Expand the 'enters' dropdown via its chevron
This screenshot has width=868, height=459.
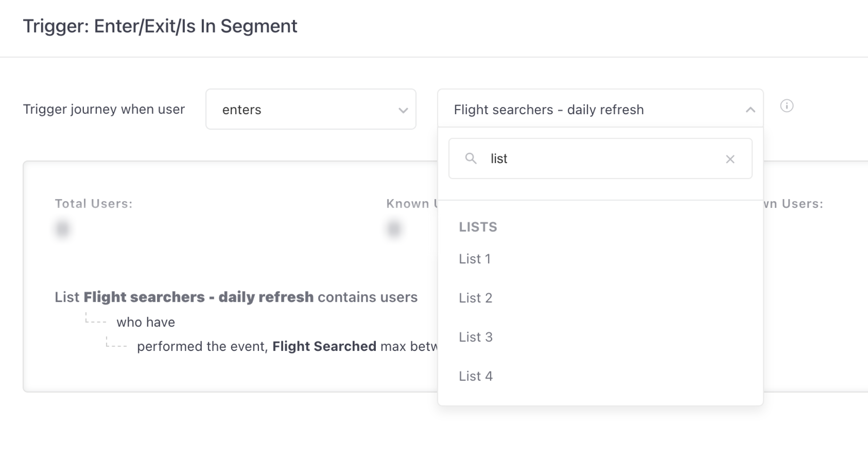coord(403,110)
